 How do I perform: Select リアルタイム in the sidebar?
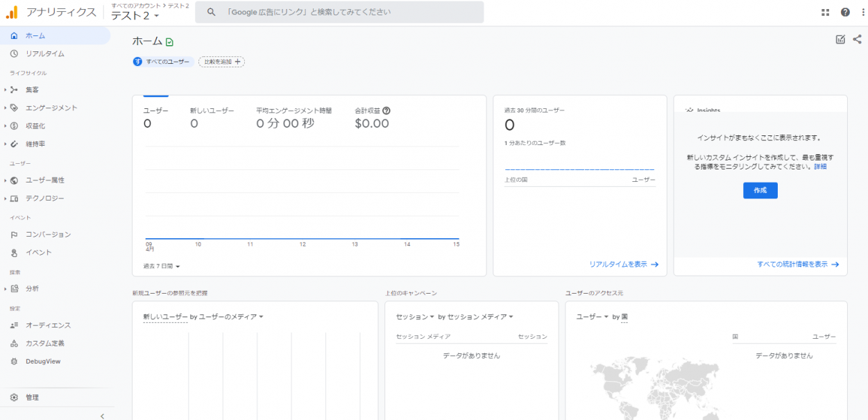pos(44,54)
